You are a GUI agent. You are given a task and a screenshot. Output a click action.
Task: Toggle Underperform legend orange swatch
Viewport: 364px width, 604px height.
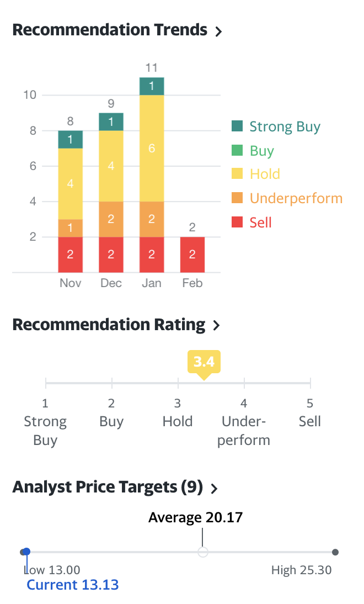coord(237,198)
